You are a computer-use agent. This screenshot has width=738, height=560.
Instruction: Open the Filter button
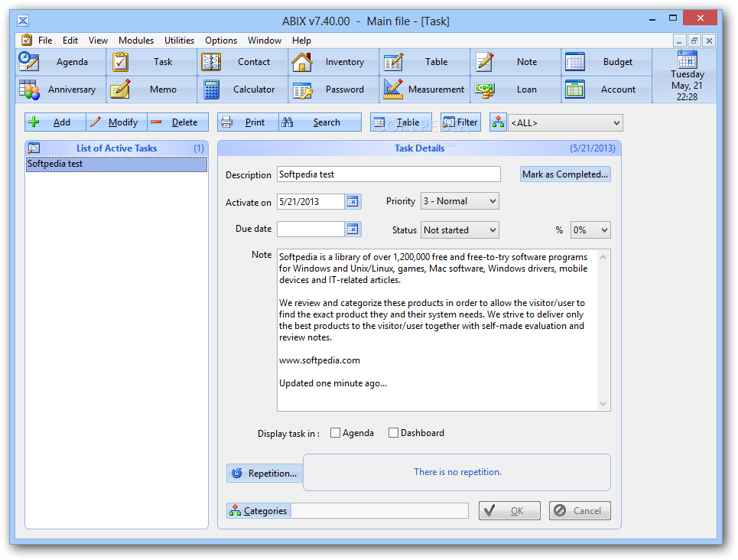click(461, 122)
